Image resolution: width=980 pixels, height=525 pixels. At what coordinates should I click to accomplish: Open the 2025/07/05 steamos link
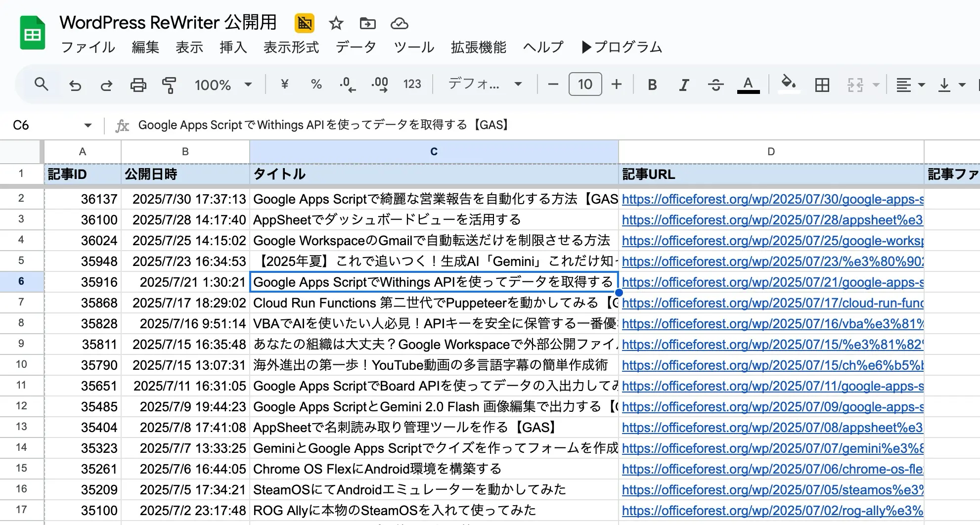(x=772, y=490)
